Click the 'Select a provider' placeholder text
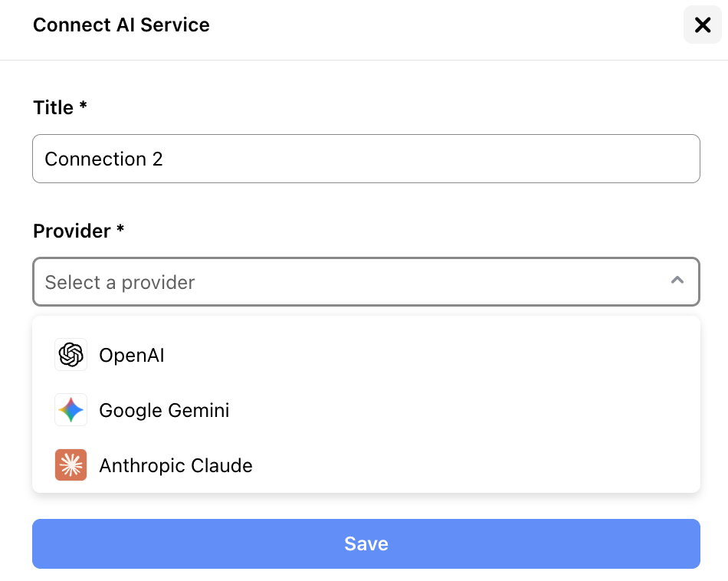Image resolution: width=728 pixels, height=581 pixels. 120,282
